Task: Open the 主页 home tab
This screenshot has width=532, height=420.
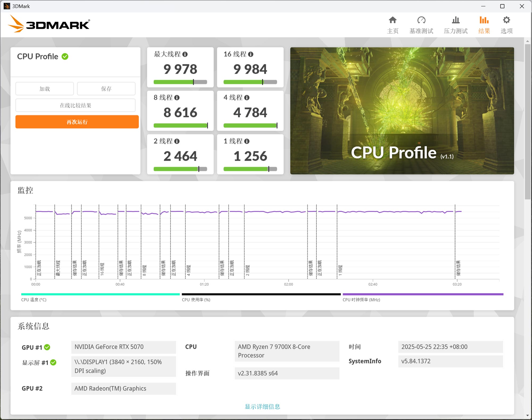Action: tap(393, 25)
